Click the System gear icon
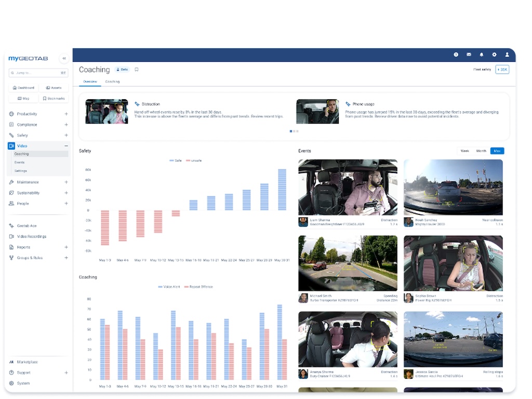This screenshot has height=399, width=532. [x=11, y=383]
